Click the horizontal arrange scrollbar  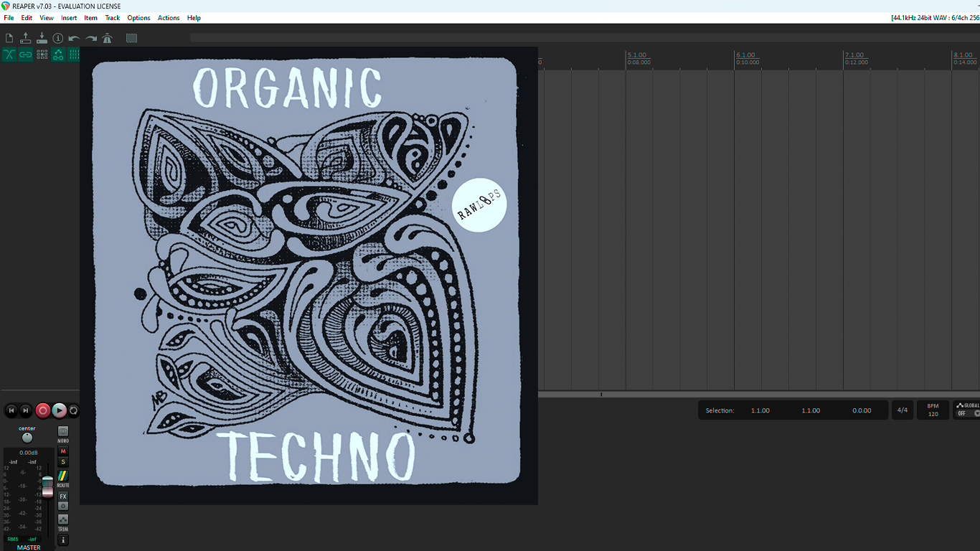759,395
